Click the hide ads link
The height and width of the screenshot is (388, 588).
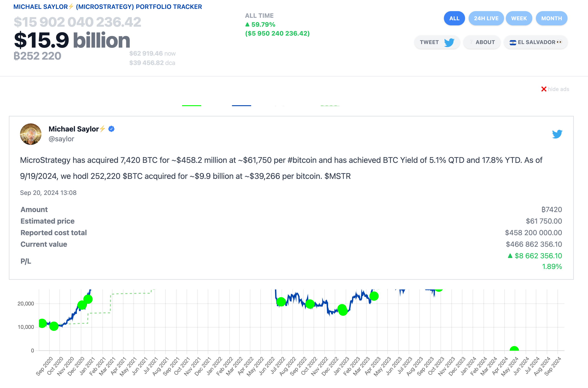[558, 89]
